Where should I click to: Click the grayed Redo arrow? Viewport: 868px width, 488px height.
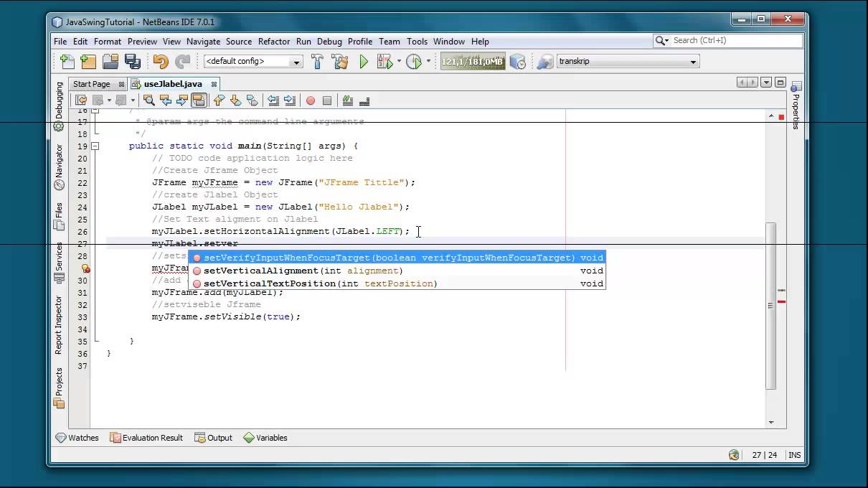[183, 62]
